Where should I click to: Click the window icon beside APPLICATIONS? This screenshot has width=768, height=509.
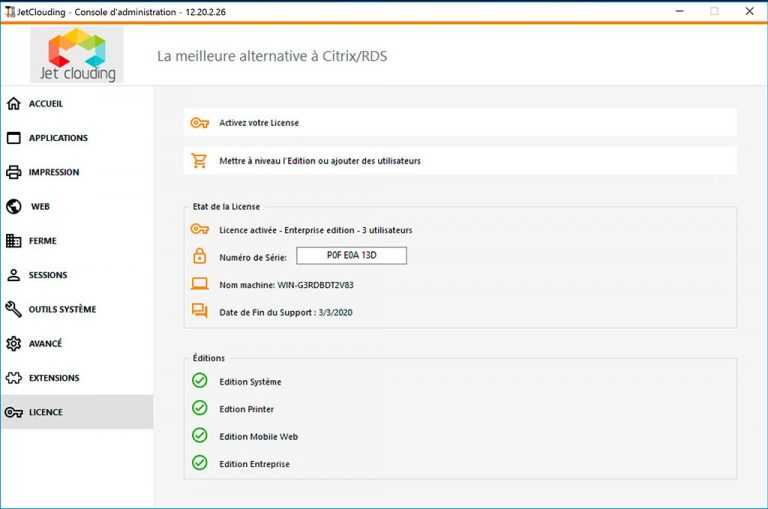pos(14,138)
